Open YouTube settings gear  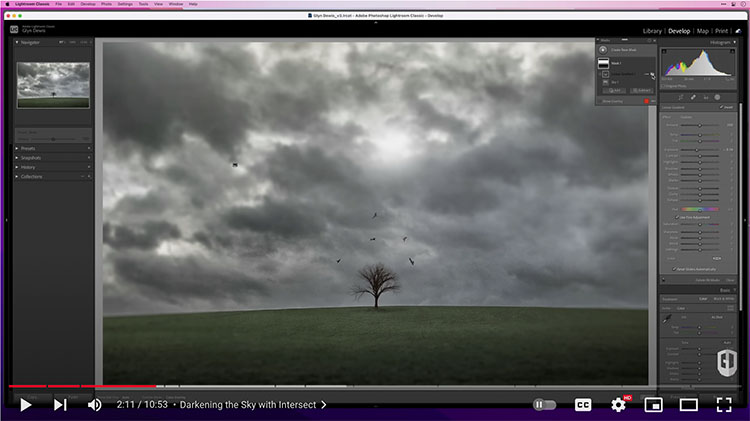tap(618, 405)
